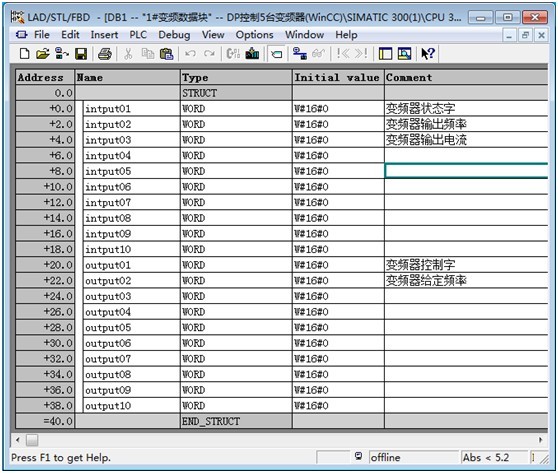
Task: Save the data block with the floppy icon
Action: (81, 54)
